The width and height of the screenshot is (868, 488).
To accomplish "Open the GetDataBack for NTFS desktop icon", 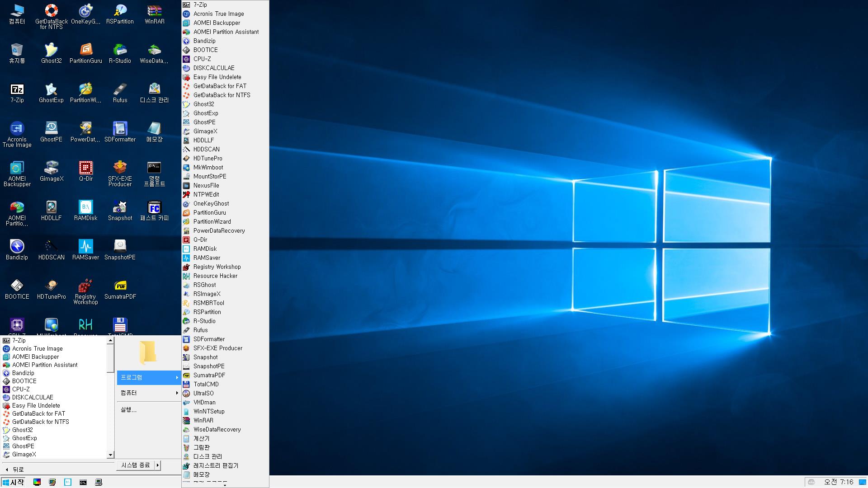I will pos(52,16).
